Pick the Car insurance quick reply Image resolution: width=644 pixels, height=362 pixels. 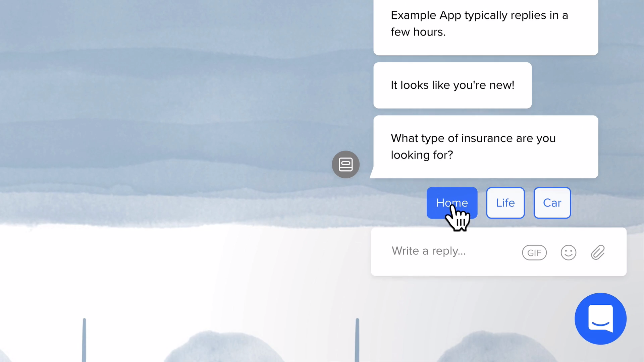(x=552, y=203)
